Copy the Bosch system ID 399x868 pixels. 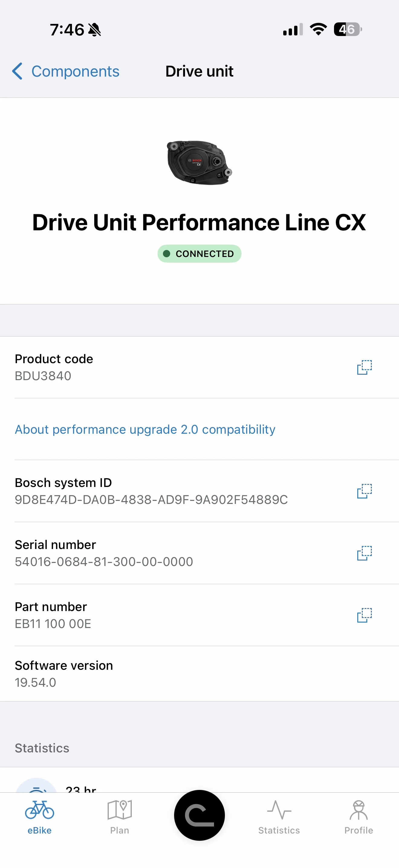pyautogui.click(x=364, y=491)
